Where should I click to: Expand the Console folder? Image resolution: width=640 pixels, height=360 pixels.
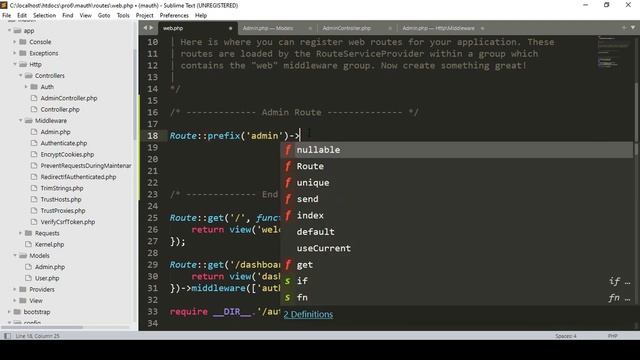15,42
